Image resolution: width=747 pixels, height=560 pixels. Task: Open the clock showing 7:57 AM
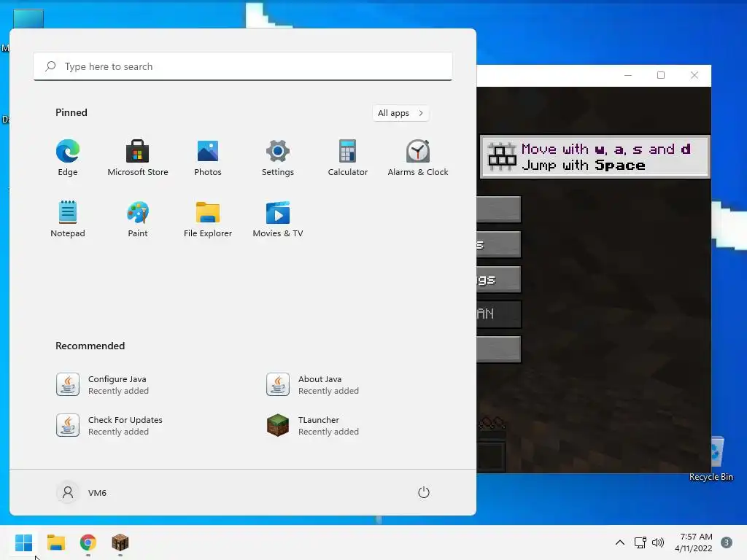pos(694,542)
